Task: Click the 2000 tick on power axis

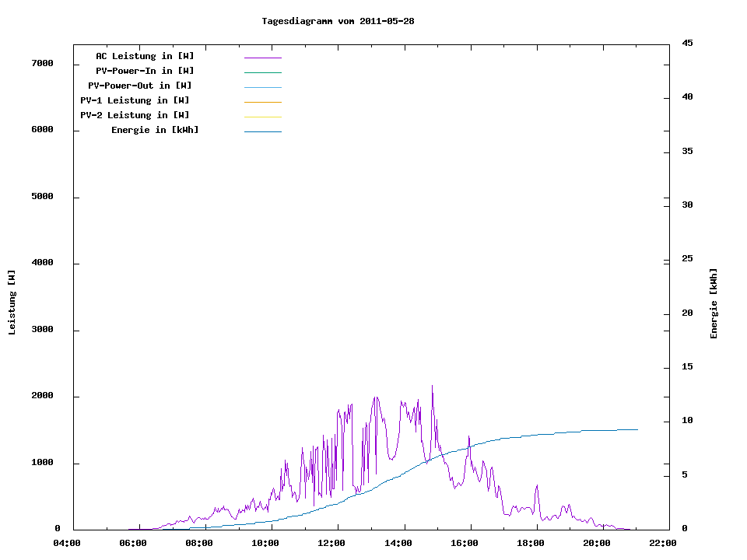Action: 42,396
